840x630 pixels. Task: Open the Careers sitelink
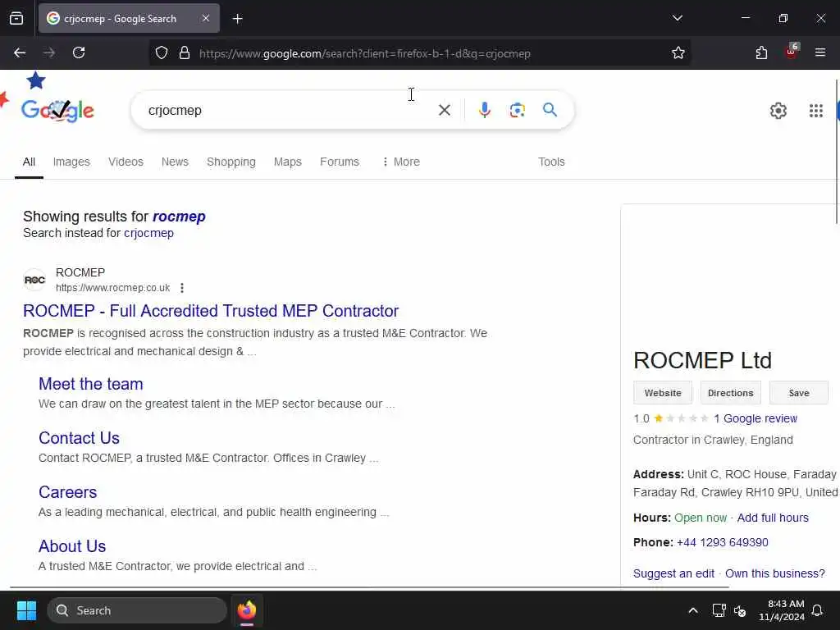(x=67, y=492)
